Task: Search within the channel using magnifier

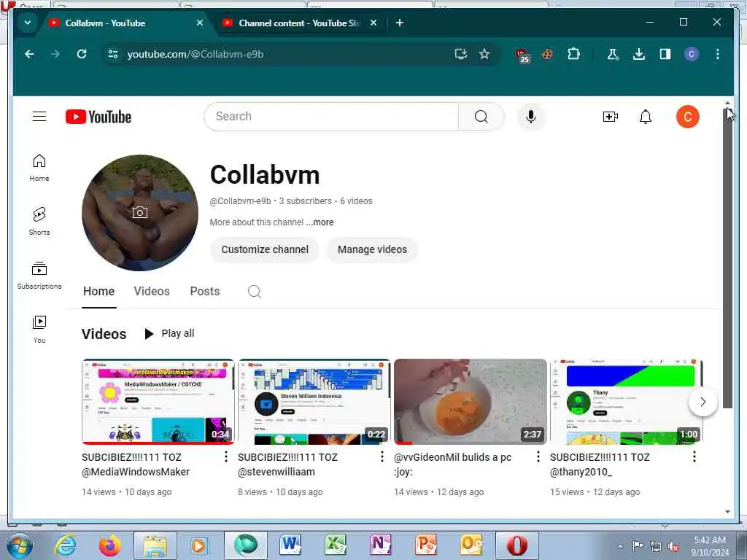Action: click(255, 292)
